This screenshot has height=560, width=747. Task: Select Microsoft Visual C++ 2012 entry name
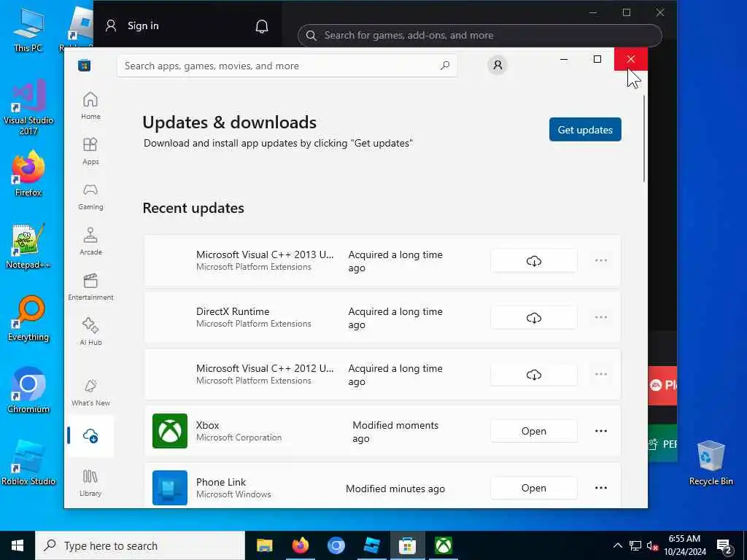coord(265,368)
